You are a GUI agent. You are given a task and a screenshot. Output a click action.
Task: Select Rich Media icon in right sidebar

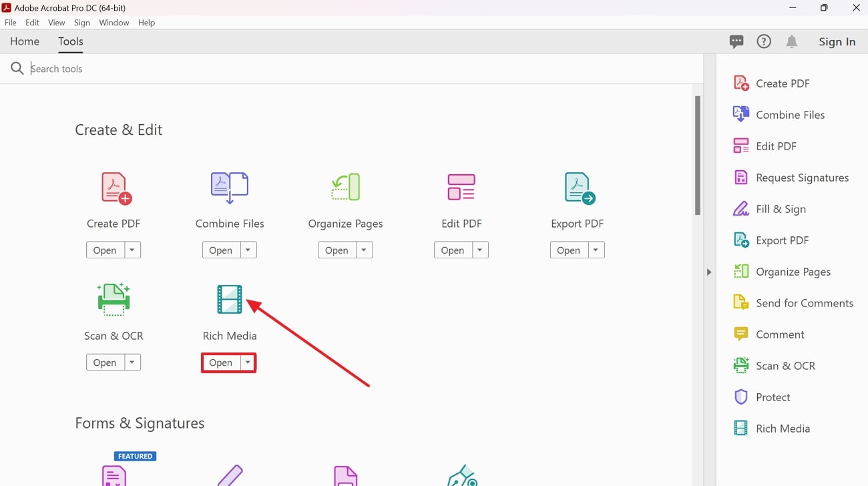(x=741, y=429)
